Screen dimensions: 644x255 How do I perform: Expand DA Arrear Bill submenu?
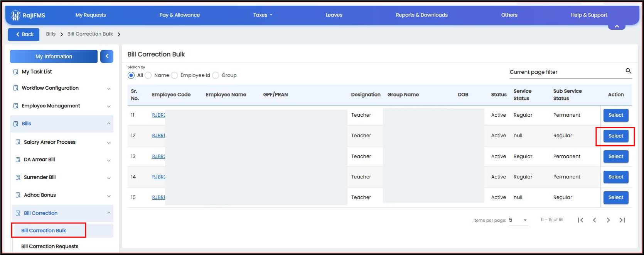coord(109,160)
